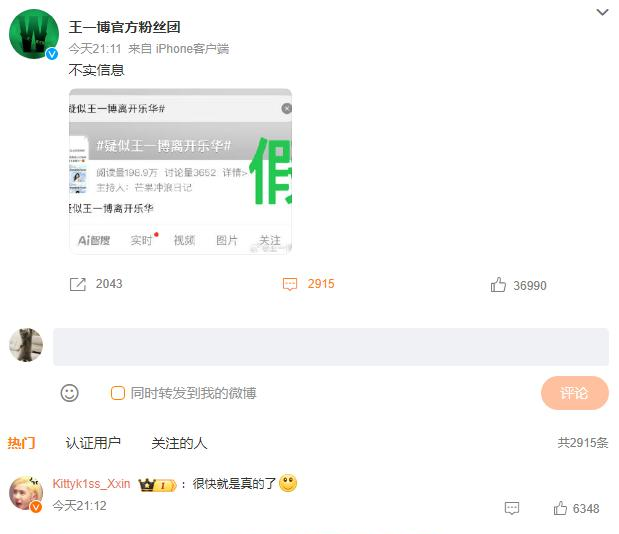Screen dimensions: 619x534
Task: Enable 同时转发到我的微博 checkbox
Action: pyautogui.click(x=118, y=393)
